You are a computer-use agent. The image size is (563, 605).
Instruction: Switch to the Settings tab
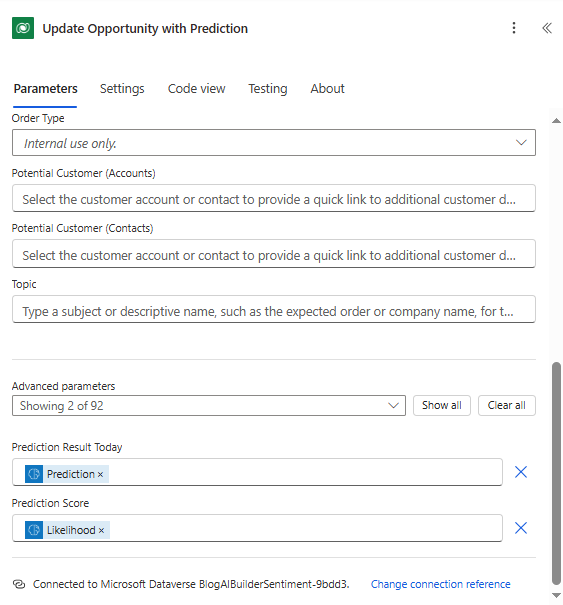[122, 89]
